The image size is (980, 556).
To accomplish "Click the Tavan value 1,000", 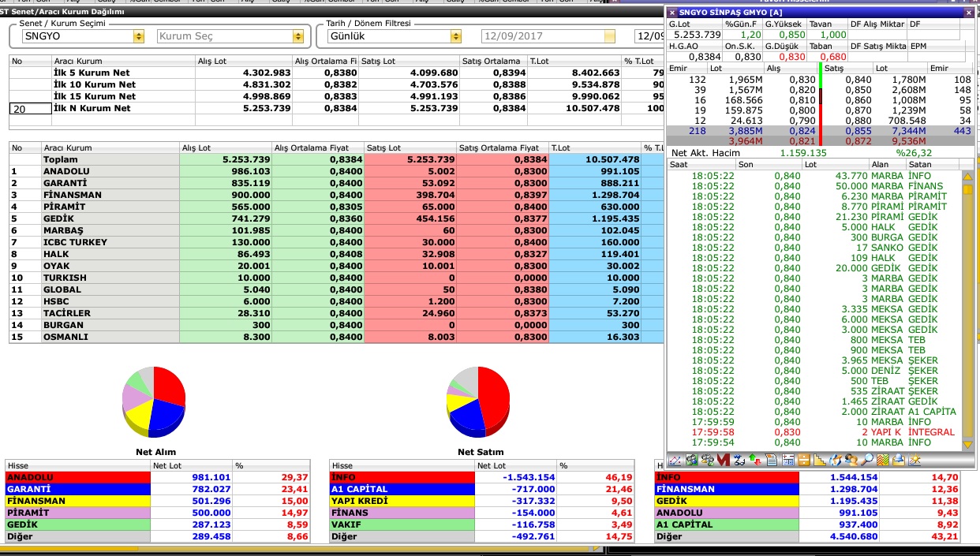I will (832, 35).
